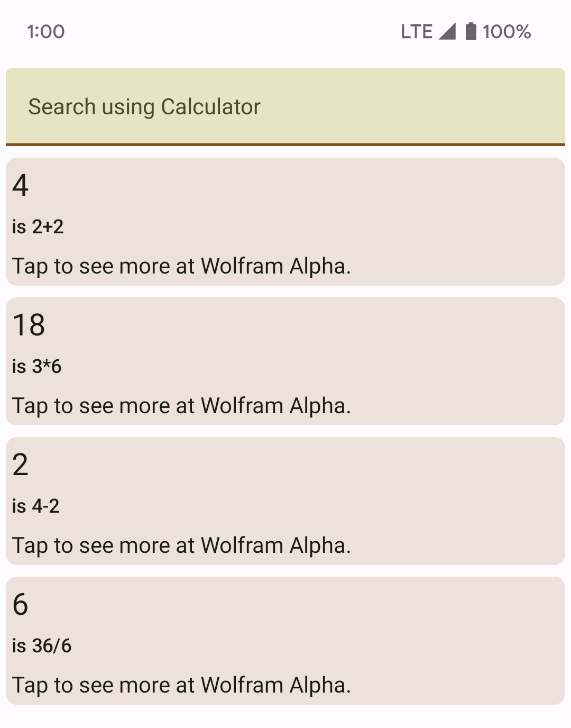571x728 pixels.
Task: Tap the Search using Calculator field
Action: [x=285, y=106]
